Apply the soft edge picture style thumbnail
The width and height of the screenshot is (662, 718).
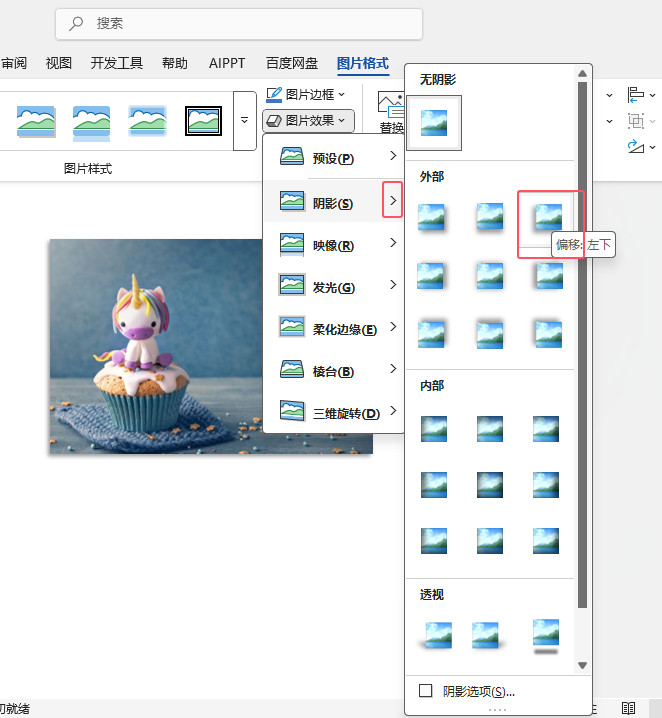coord(147,121)
